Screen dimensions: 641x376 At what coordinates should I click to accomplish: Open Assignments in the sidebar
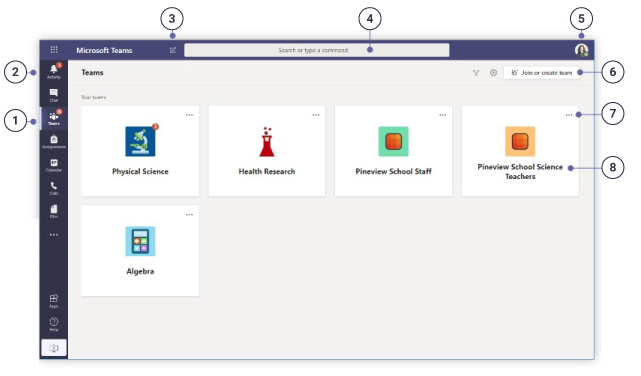pyautogui.click(x=54, y=142)
